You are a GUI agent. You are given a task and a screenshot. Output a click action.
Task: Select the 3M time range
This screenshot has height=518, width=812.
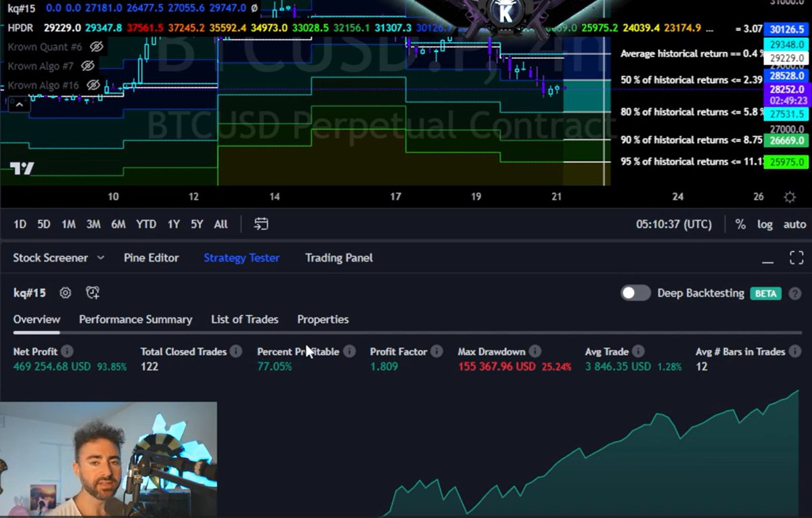click(93, 224)
